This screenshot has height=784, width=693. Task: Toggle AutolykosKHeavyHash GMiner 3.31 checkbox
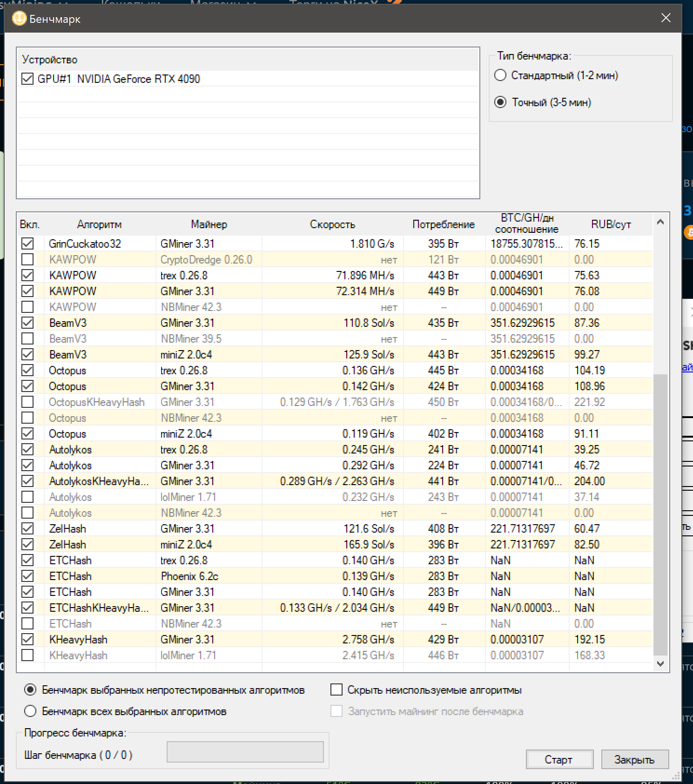coord(27,481)
